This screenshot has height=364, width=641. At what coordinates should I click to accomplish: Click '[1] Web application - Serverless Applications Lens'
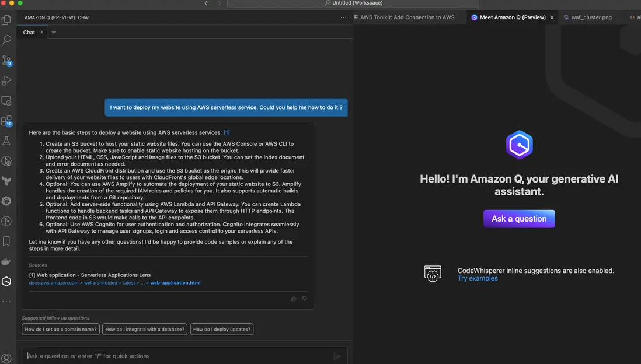pos(89,275)
